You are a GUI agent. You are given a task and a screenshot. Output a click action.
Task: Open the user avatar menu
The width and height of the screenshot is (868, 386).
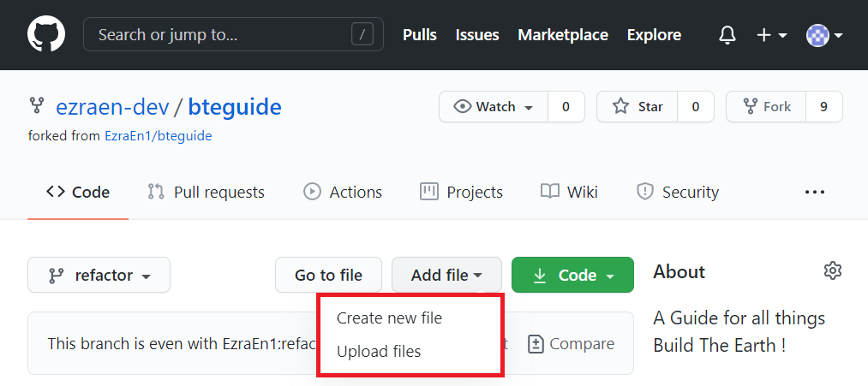pos(824,35)
